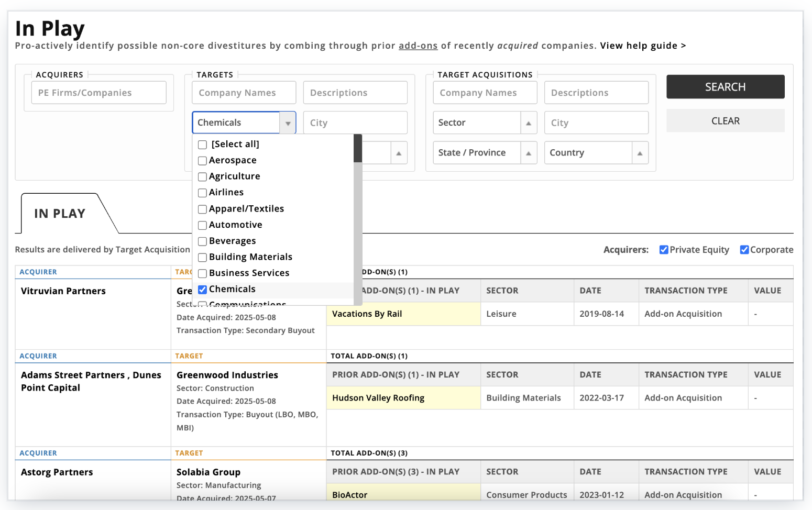The image size is (812, 510).
Task: Click the PE Firms/Companies input field
Action: pyautogui.click(x=98, y=93)
